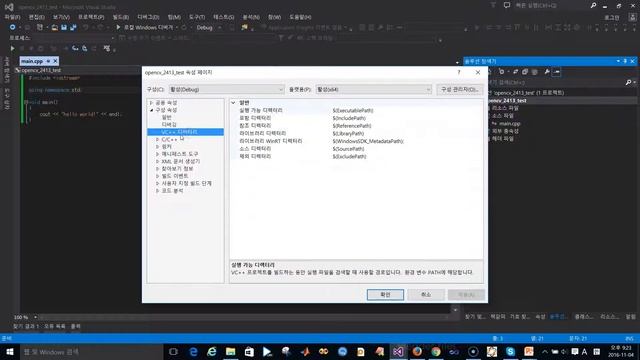
Task: Expand the manifest tool tree node
Action: click(158, 154)
